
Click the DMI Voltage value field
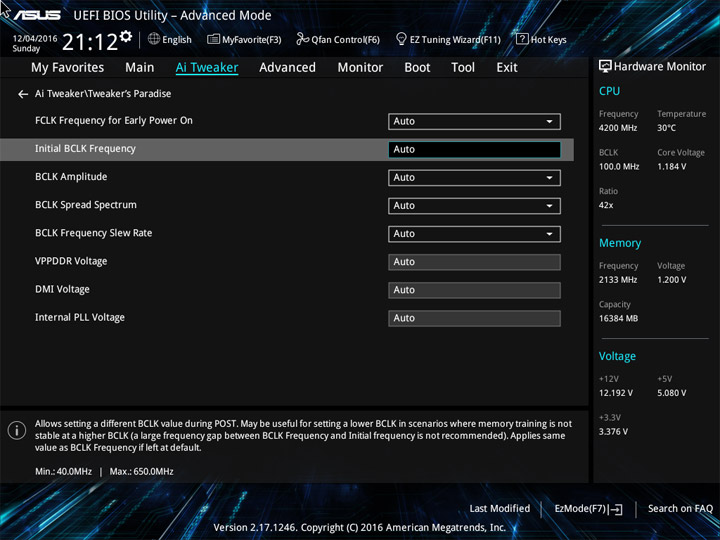click(474, 290)
